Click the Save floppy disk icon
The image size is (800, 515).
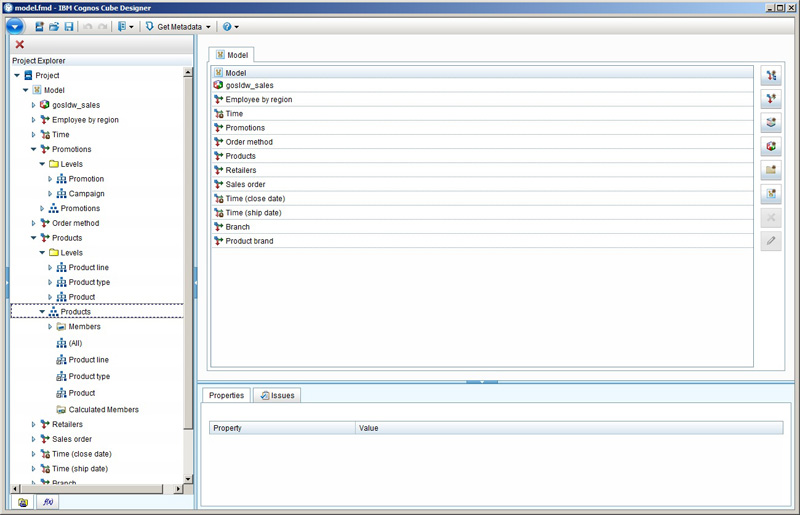(69, 27)
